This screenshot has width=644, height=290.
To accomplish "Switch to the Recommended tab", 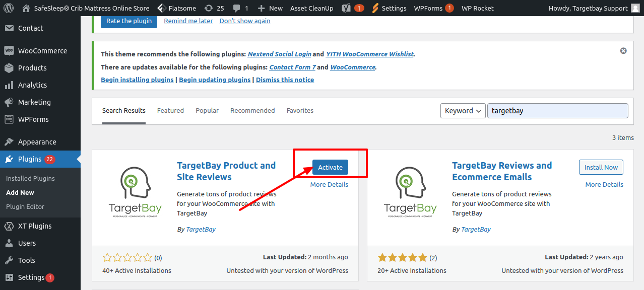I will tap(252, 111).
